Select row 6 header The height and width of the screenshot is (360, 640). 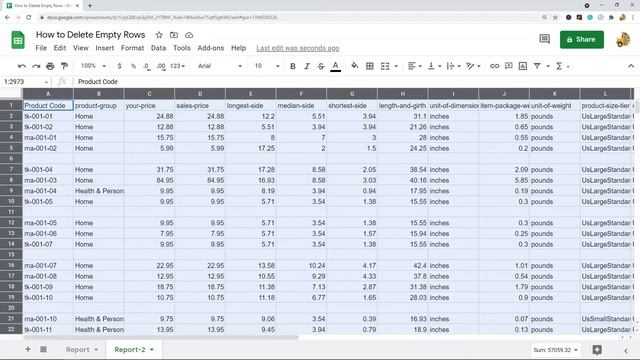[x=11, y=158]
